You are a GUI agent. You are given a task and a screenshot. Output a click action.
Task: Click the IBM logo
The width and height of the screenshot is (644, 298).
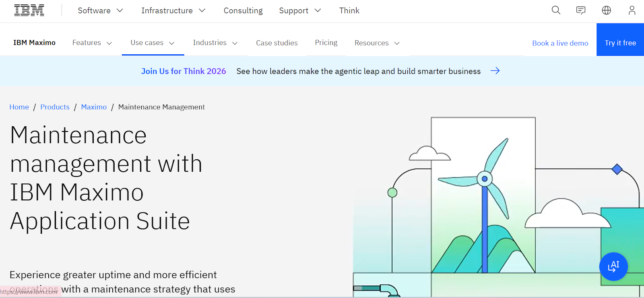tap(29, 10)
